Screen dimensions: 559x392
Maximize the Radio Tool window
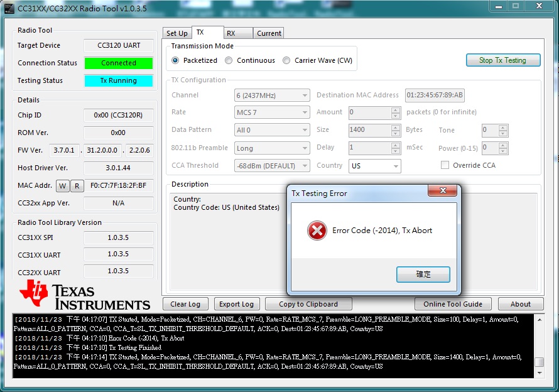tap(515, 6)
